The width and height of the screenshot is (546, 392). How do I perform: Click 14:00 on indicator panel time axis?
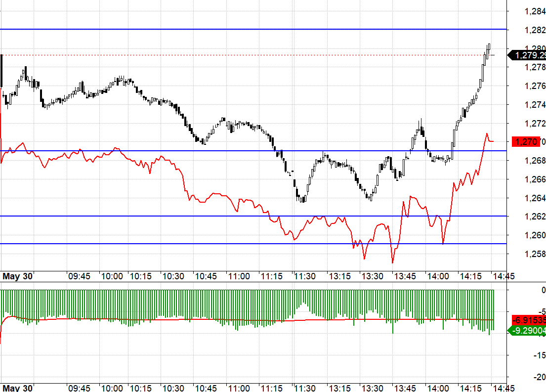(x=438, y=388)
